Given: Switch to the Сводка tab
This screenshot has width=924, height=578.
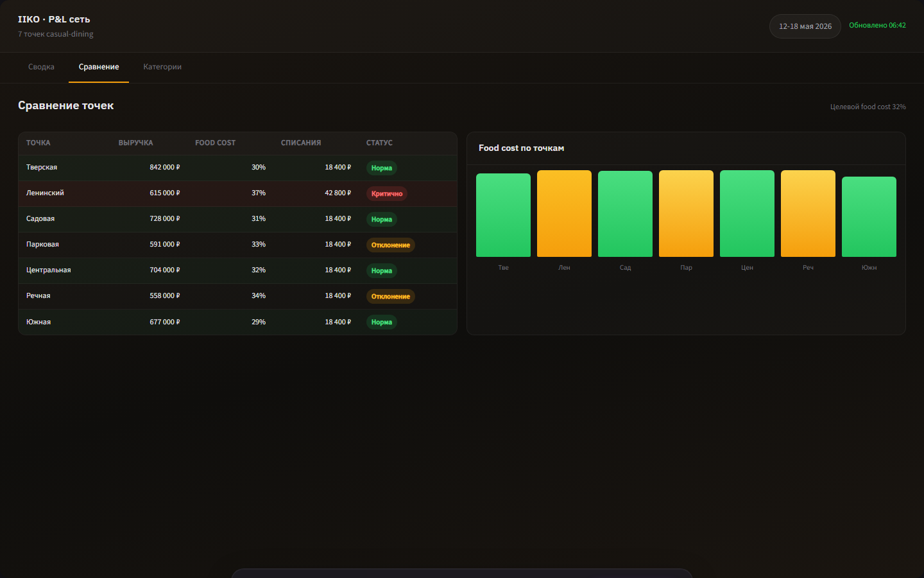Looking at the screenshot, I should [41, 67].
